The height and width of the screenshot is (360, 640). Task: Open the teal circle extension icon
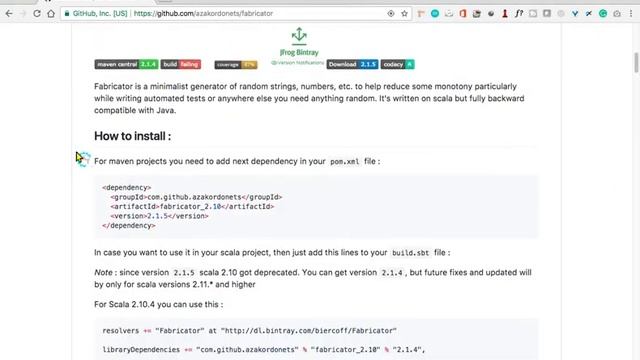(435, 13)
